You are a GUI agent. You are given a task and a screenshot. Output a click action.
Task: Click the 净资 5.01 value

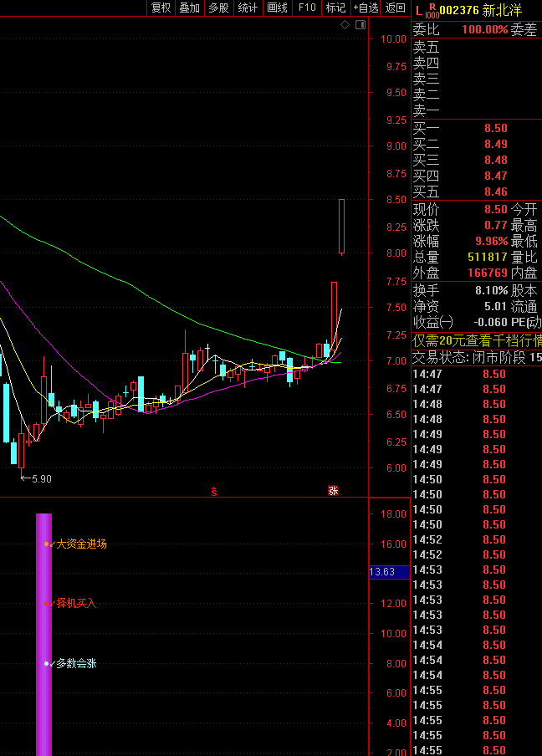(x=496, y=306)
